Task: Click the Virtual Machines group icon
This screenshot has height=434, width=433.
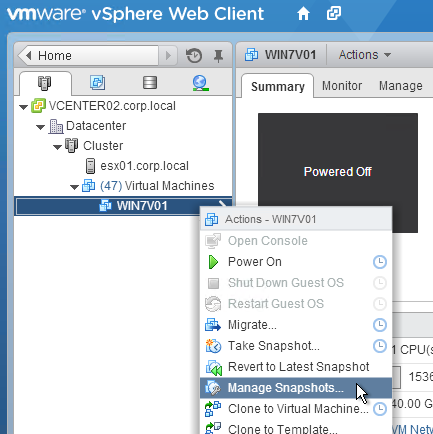Action: coord(89,186)
